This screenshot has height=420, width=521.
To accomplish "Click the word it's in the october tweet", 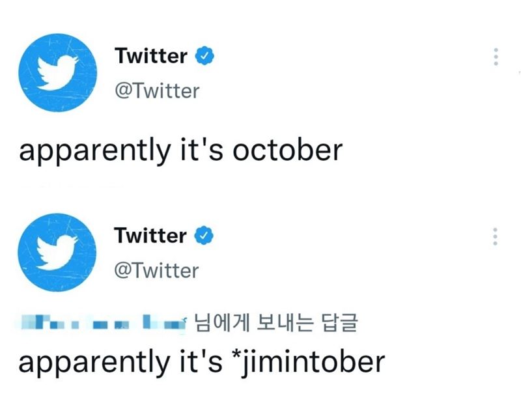I will [x=201, y=150].
